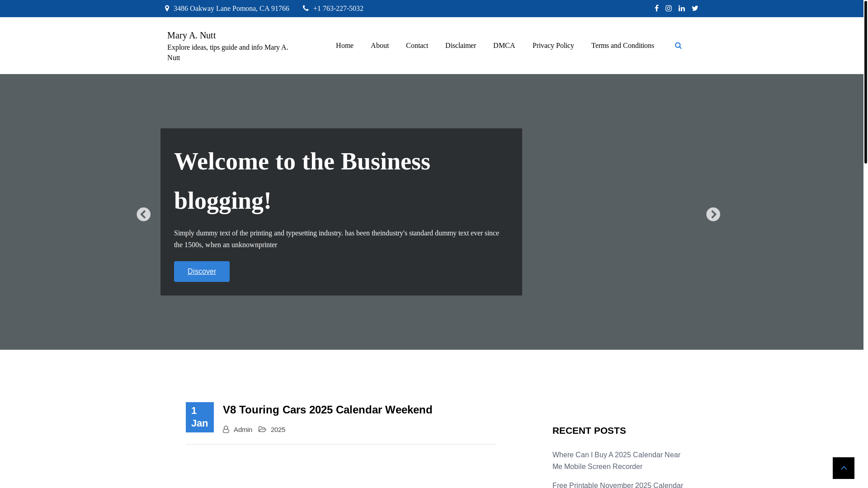Open Where Can I Buy A 2025 Calendar post

tap(616, 460)
